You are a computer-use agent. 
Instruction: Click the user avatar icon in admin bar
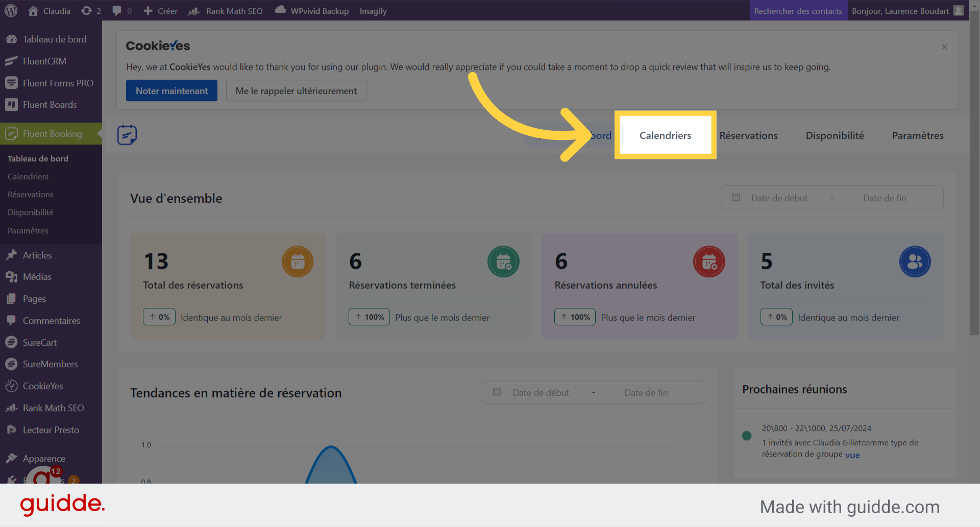pos(958,11)
